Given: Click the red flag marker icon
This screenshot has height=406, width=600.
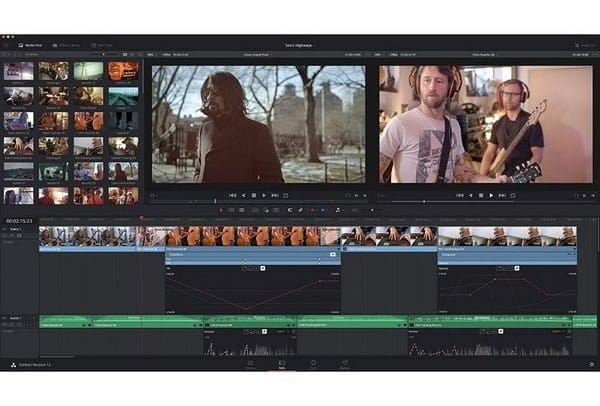Looking at the screenshot, I should click(312, 210).
